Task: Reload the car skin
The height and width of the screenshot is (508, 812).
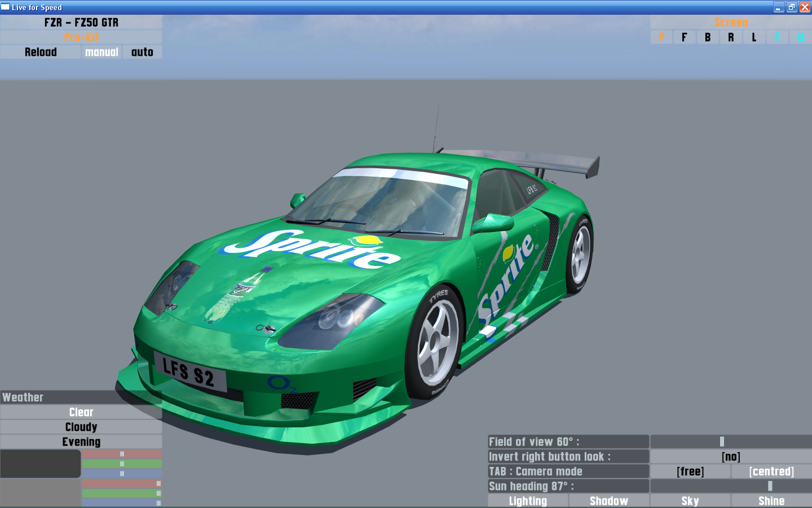Action: [41, 52]
